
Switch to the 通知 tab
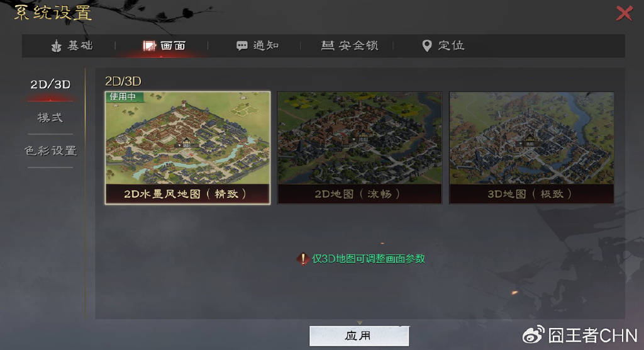pyautogui.click(x=258, y=46)
